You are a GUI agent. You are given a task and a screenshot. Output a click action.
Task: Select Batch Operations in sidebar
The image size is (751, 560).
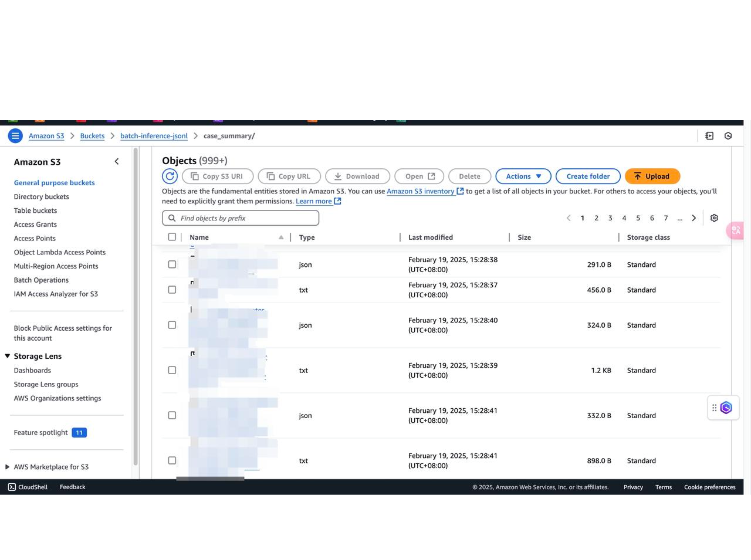point(41,280)
